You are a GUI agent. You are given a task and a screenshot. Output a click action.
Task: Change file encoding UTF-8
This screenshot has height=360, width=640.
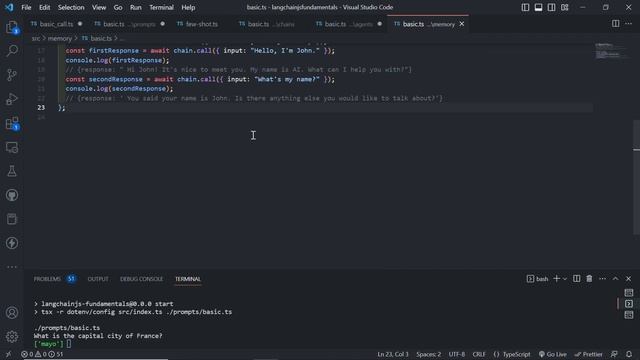(457, 354)
